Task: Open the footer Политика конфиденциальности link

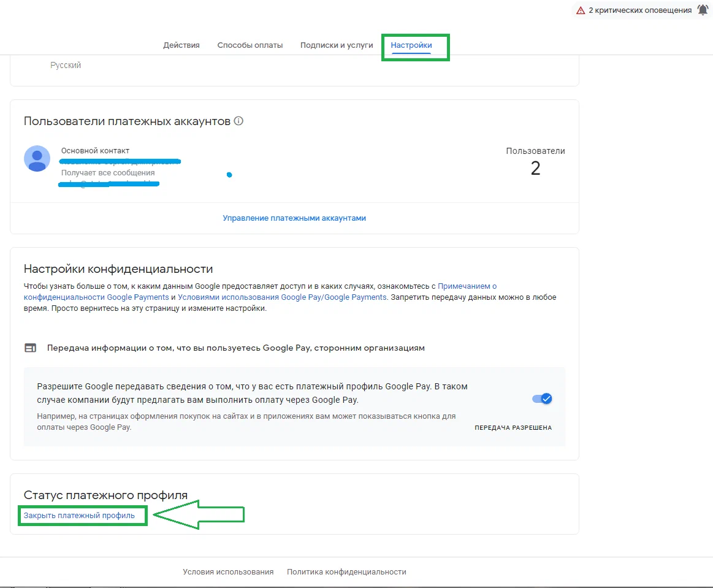Action: tap(346, 571)
